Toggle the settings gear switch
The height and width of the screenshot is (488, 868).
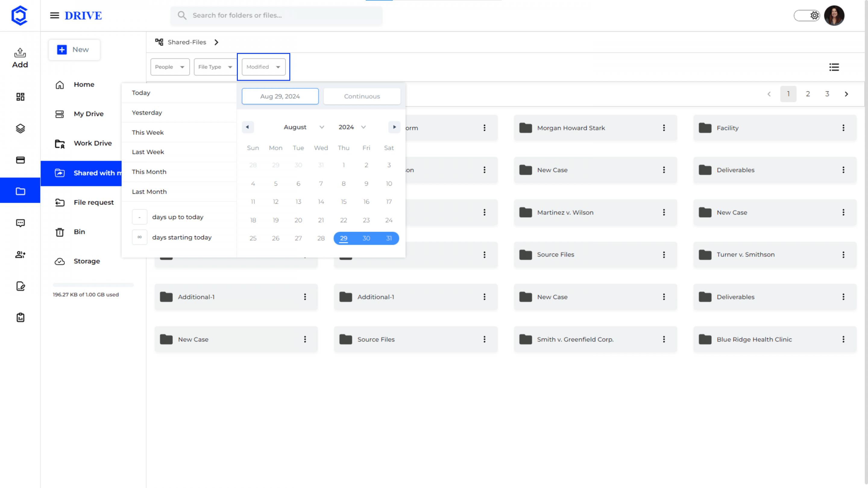pos(807,15)
